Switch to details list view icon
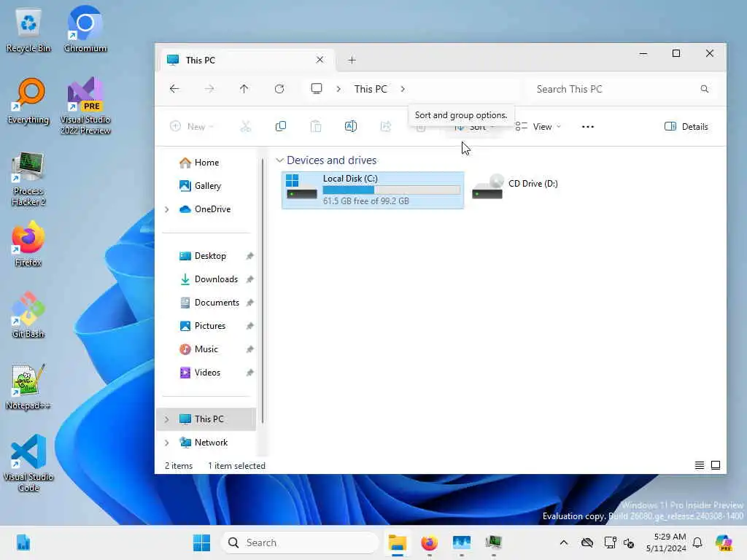Image resolution: width=747 pixels, height=560 pixels. tap(699, 465)
